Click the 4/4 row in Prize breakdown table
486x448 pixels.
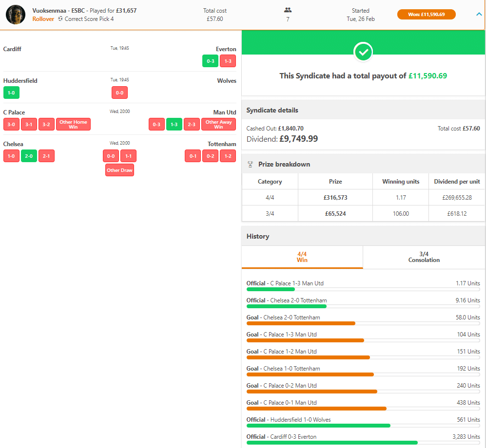363,197
